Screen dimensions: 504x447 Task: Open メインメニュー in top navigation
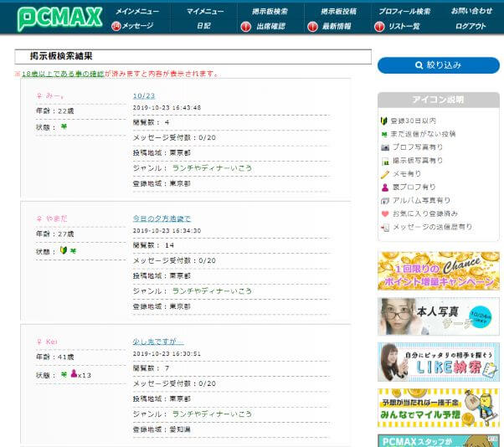[137, 11]
